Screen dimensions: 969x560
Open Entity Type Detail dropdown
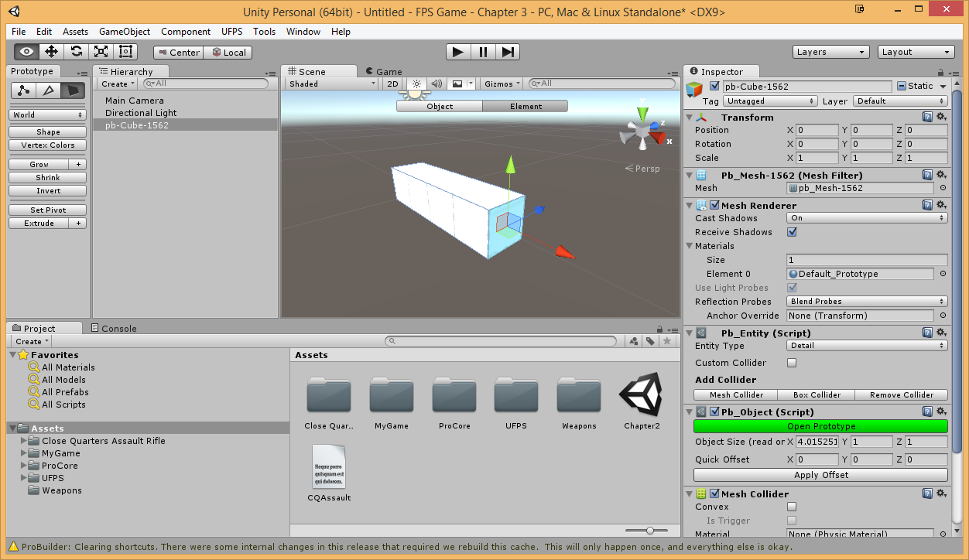pos(867,346)
